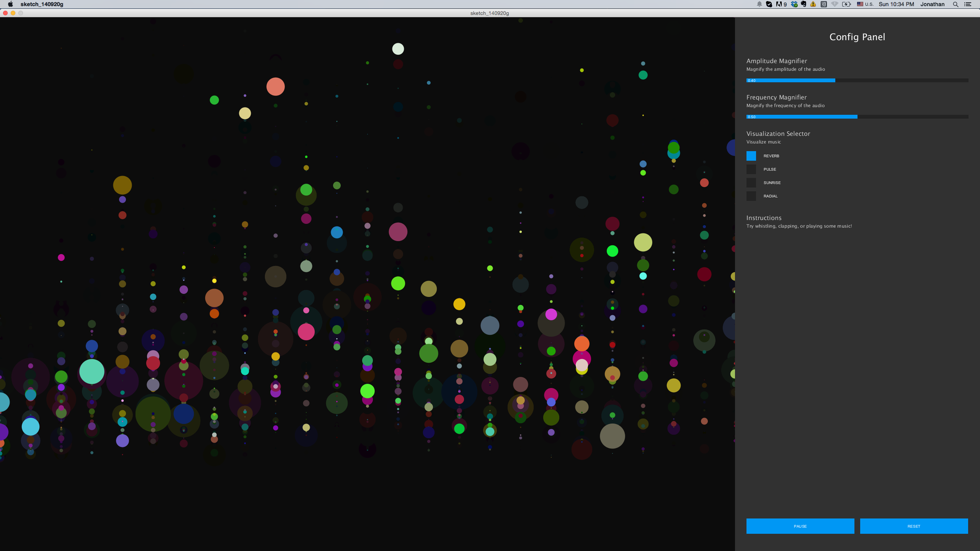Click the battery charging status icon

(846, 4)
